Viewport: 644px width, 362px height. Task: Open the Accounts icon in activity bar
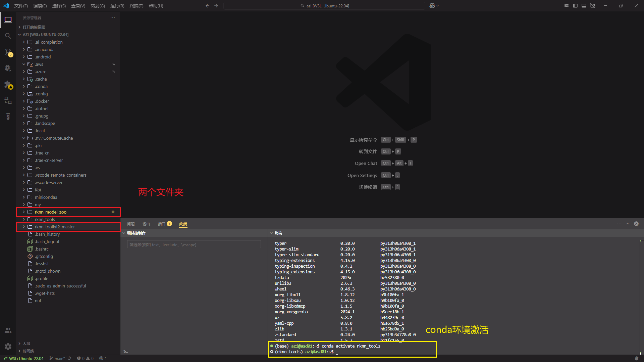pyautogui.click(x=8, y=330)
